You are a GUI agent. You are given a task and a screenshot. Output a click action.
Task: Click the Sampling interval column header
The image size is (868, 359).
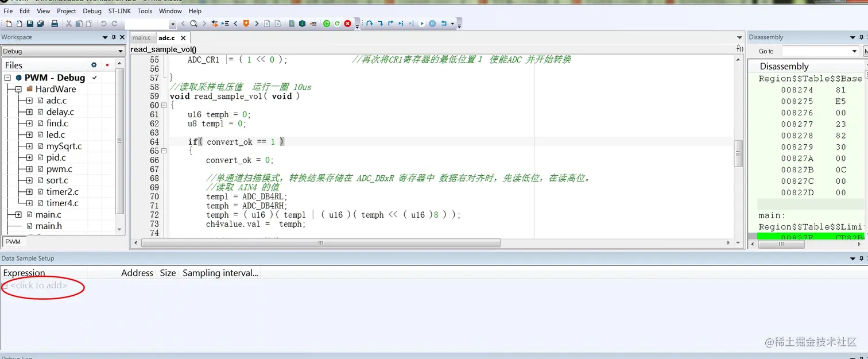[x=220, y=273]
